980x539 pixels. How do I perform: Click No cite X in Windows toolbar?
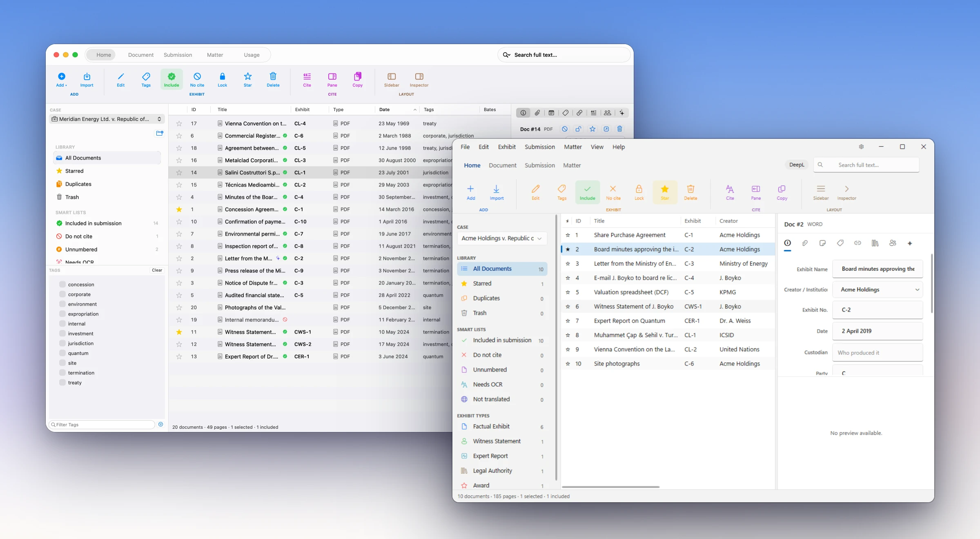(x=613, y=192)
